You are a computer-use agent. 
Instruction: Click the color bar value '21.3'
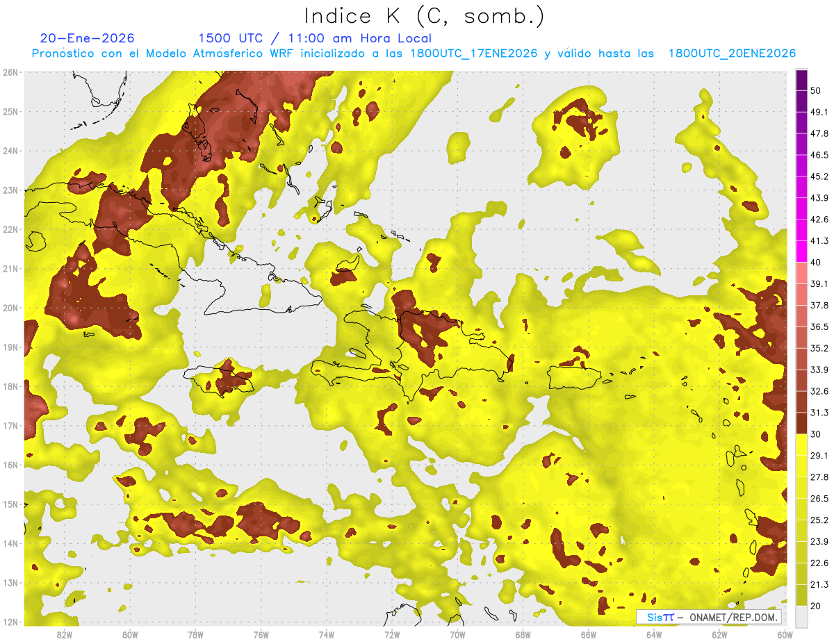click(x=819, y=584)
